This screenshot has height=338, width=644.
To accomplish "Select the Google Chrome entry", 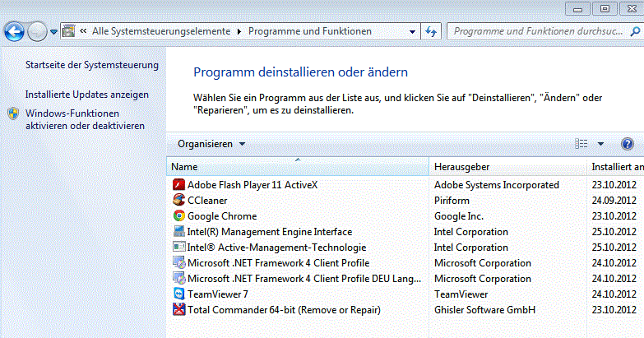I will click(x=222, y=216).
